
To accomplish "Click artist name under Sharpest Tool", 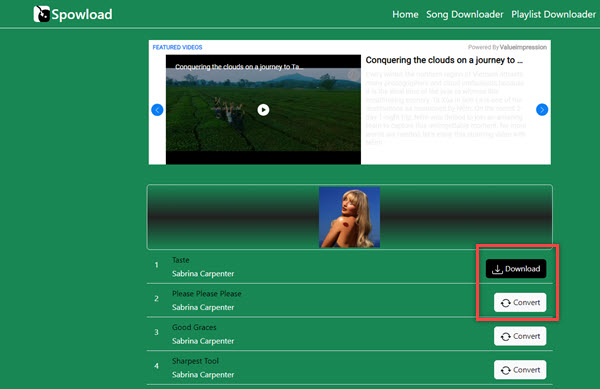I will pyautogui.click(x=203, y=375).
